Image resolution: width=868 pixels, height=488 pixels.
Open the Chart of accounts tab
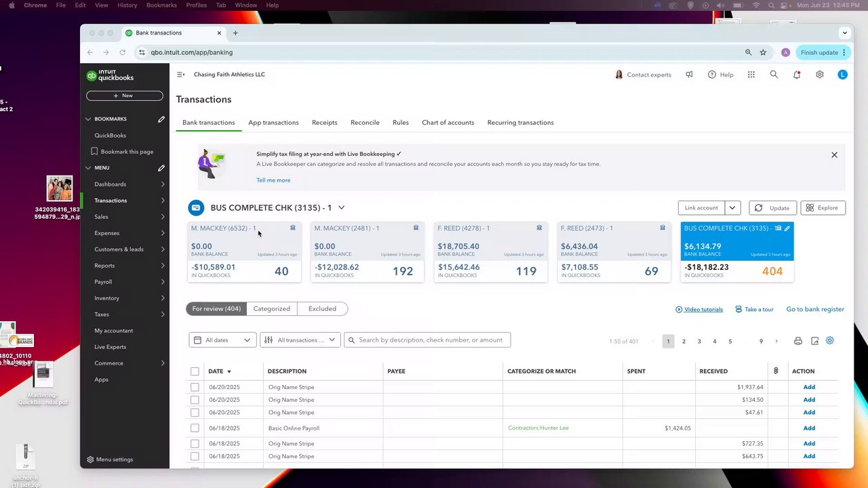(x=448, y=123)
